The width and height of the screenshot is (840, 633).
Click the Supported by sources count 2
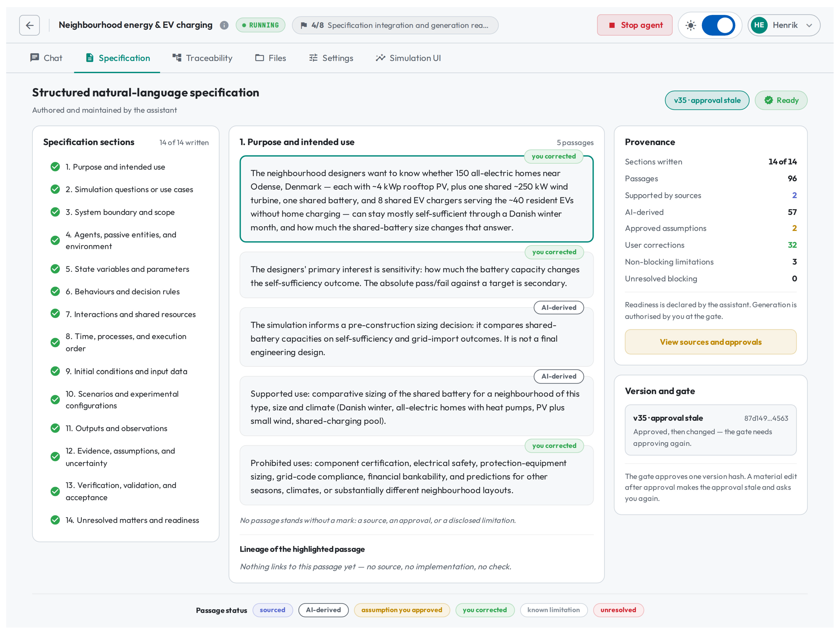click(794, 195)
